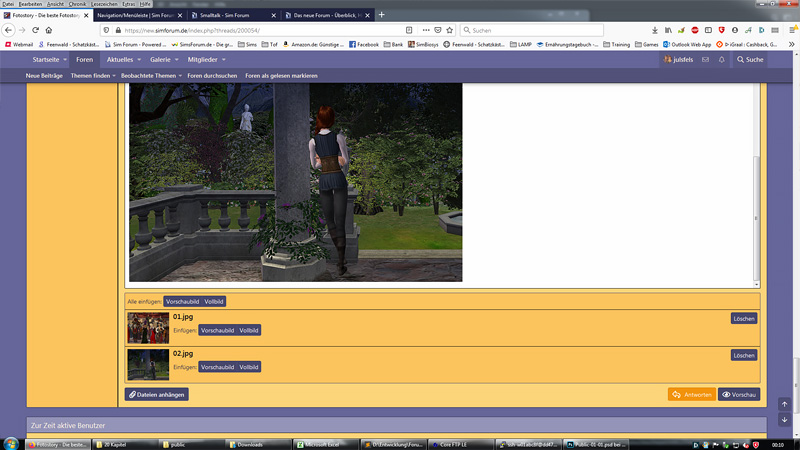Insert 02.jpg as Vollbild
Screen dimensions: 800x450
[x=249, y=367]
